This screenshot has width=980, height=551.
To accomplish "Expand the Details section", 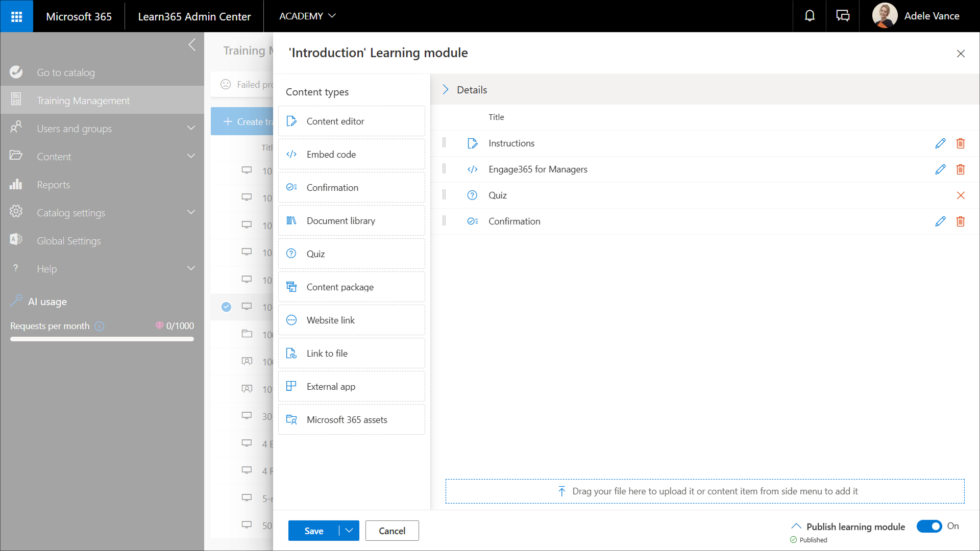I will (446, 90).
